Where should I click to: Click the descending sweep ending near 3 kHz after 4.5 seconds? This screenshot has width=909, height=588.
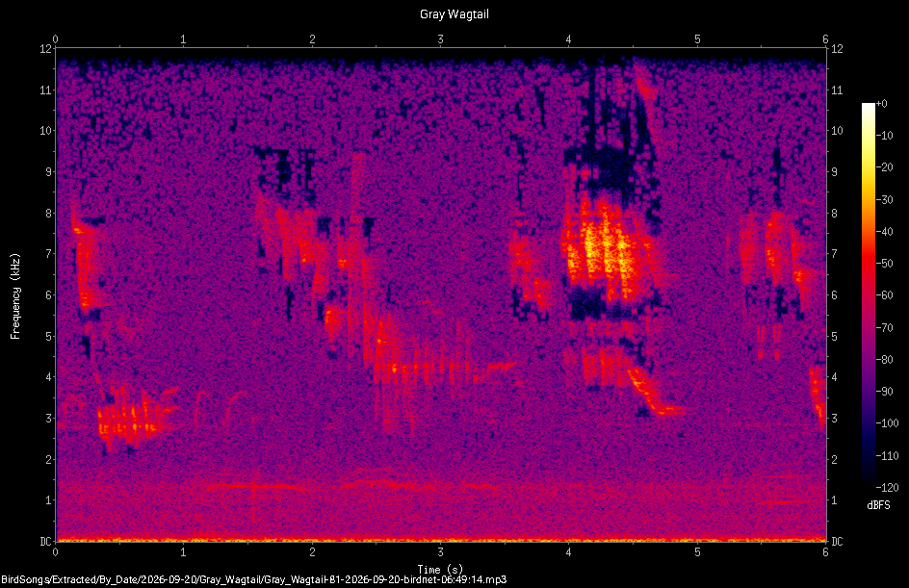click(x=654, y=393)
